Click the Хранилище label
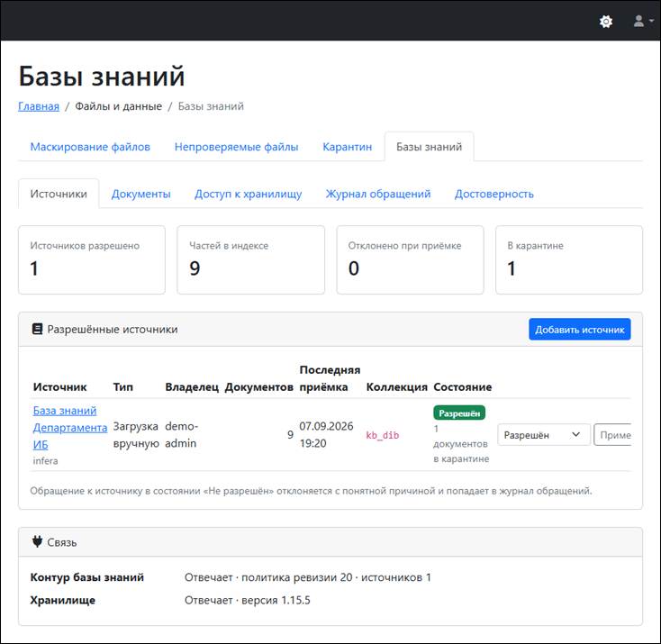The height and width of the screenshot is (644, 661). 62,600
